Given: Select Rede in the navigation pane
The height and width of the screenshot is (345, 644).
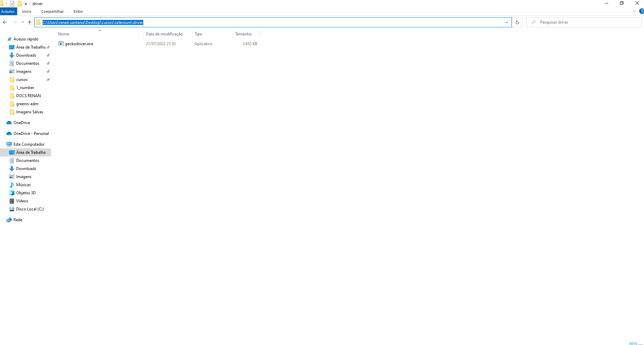Looking at the screenshot, I should click(x=18, y=220).
